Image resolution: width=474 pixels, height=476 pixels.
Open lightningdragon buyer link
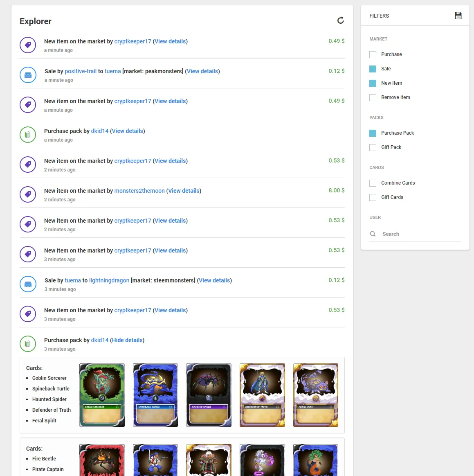(109, 280)
